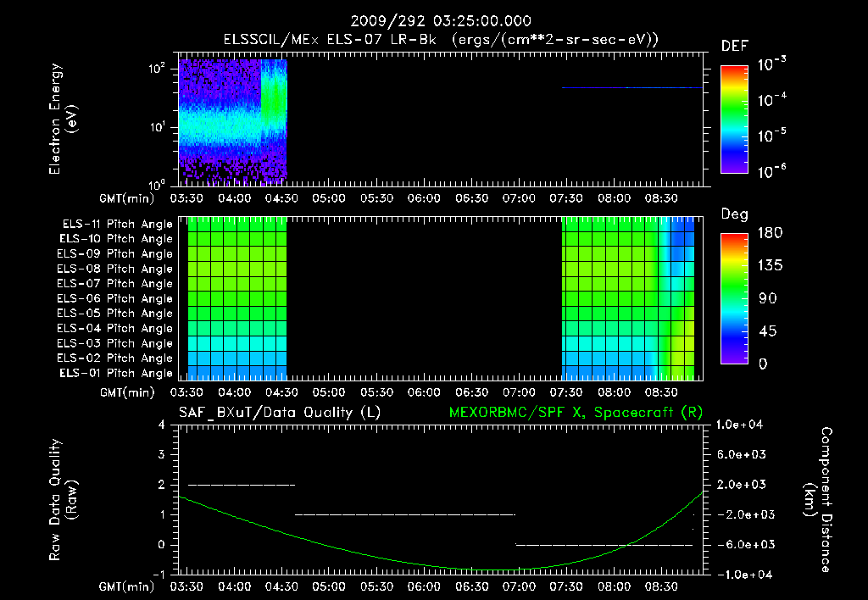Screen dimensions: 868x600
Task: Click the plot title '2009/292 03:25:00.000'
Action: 441,21
